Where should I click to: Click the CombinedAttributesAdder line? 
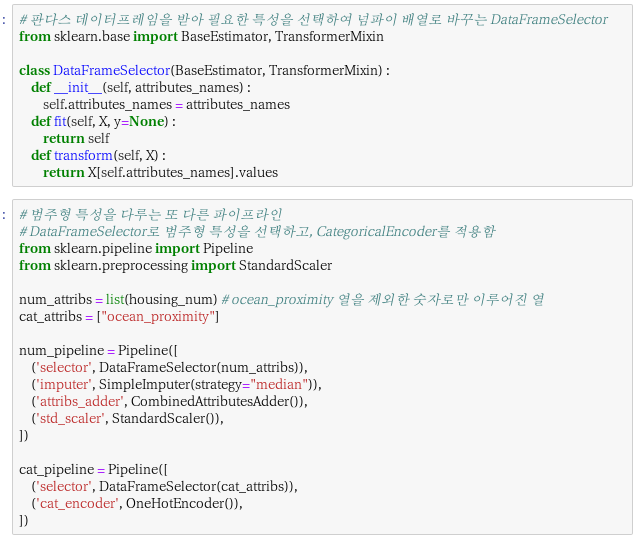pos(170,401)
